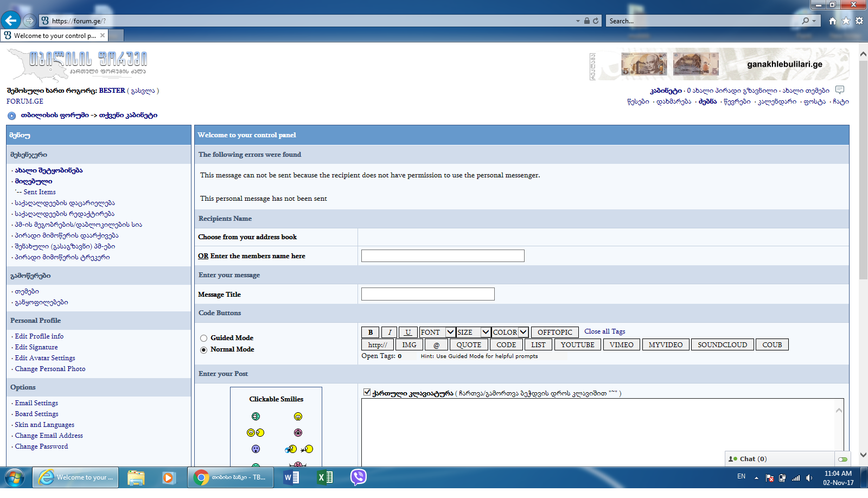Open Edit Signature in the menu
The width and height of the screenshot is (868, 498).
click(36, 347)
